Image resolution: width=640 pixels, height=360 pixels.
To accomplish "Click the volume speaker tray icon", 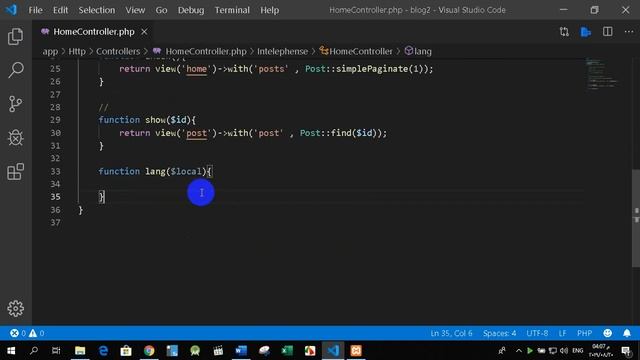I will pos(564,351).
